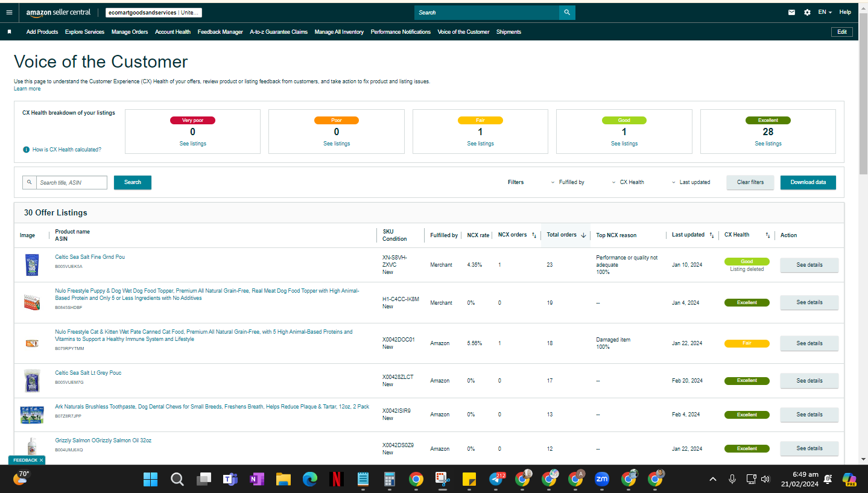Launch Netflix from the taskbar
The image size is (868, 493).
(x=337, y=479)
